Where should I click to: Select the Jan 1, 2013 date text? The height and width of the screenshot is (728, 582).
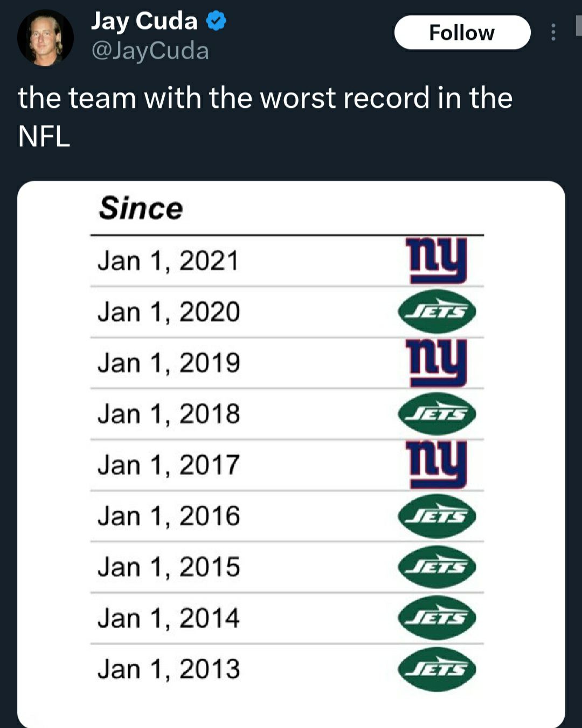click(169, 669)
